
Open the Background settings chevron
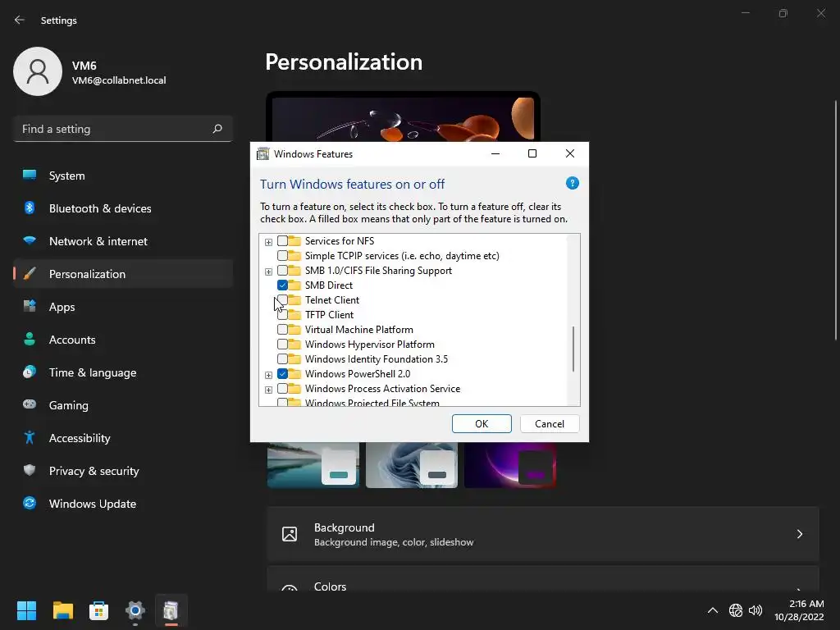[x=799, y=534]
